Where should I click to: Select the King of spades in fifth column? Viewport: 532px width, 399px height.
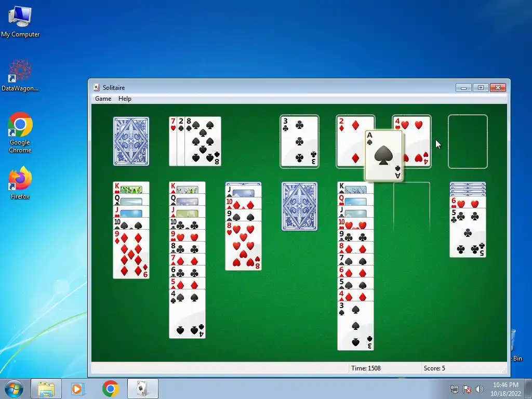[355, 188]
